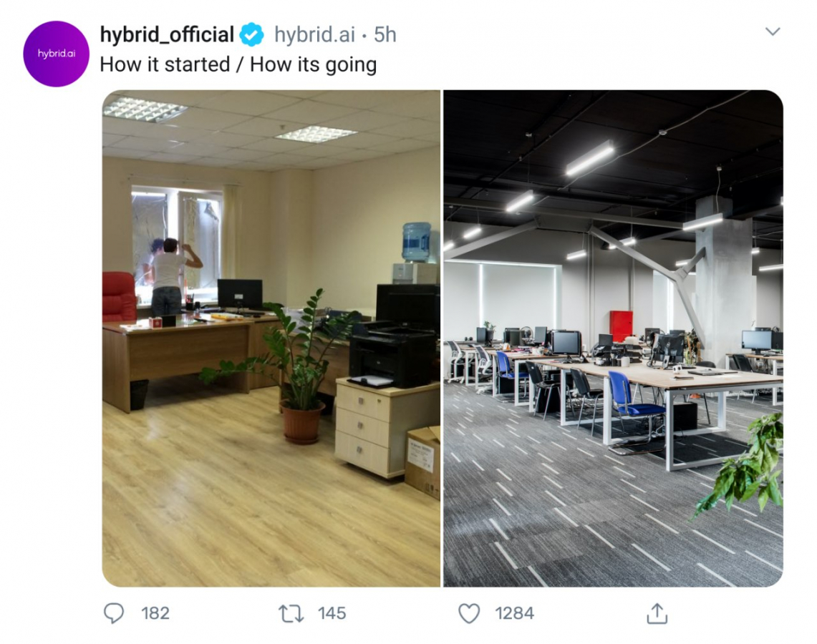
Task: Click the blue verified badge
Action: click(251, 35)
